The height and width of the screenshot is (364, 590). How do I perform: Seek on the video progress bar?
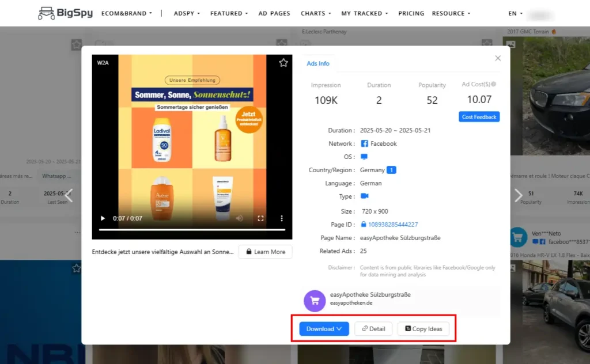click(x=192, y=229)
